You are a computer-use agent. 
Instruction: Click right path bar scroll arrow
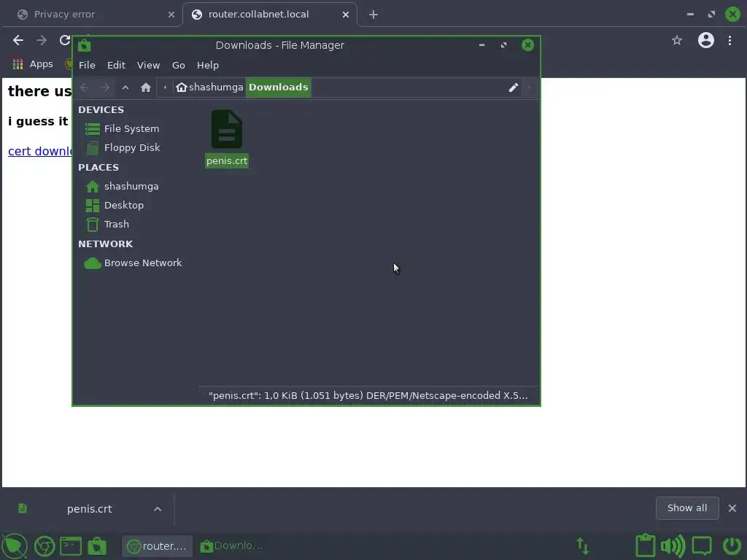[x=530, y=87]
